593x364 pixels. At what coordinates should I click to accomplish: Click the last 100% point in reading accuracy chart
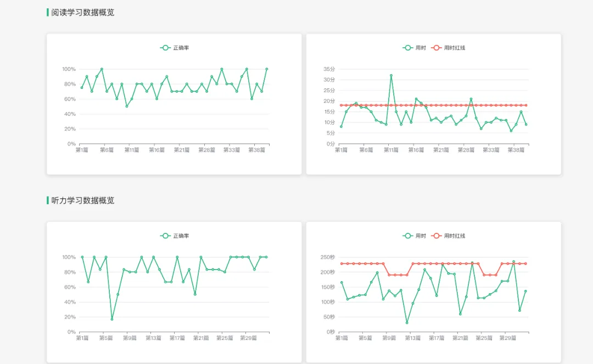coord(267,69)
